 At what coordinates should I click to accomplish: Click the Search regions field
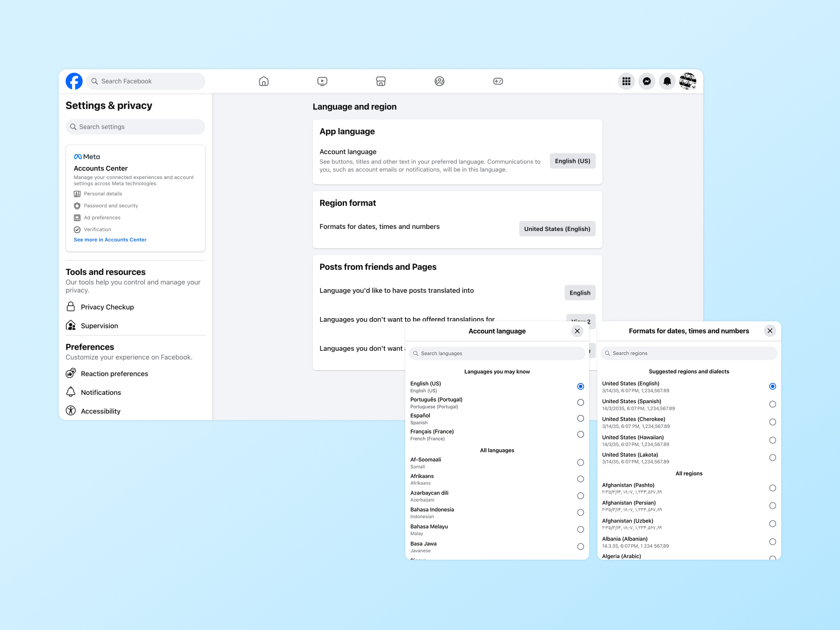pyautogui.click(x=689, y=353)
